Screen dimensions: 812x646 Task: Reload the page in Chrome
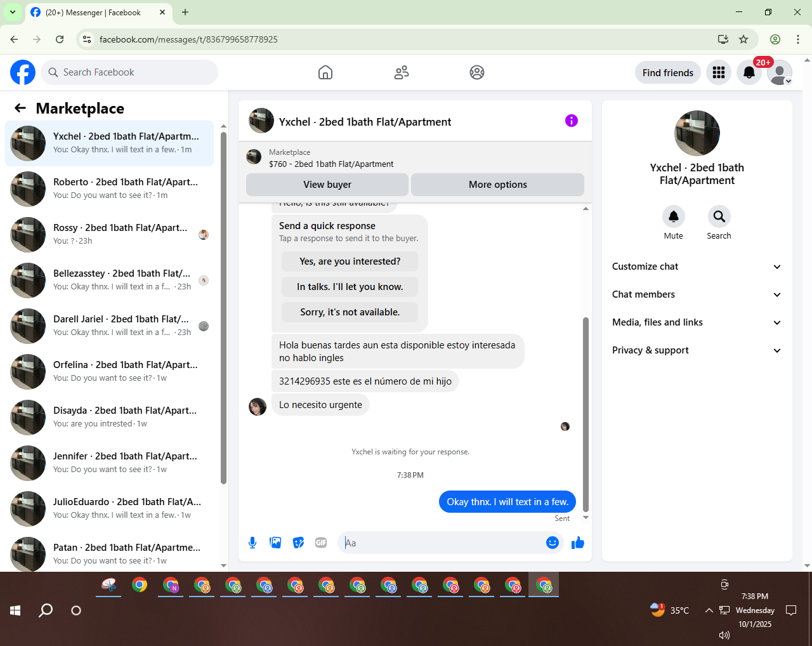[60, 39]
